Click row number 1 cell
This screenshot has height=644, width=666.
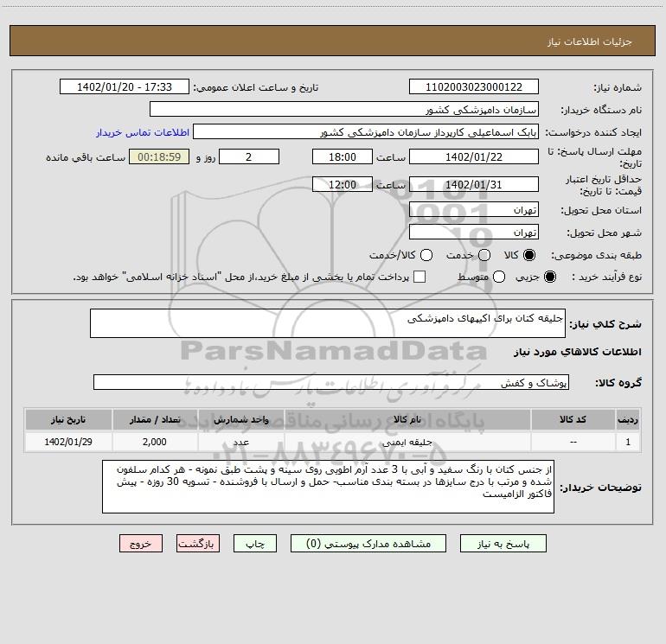(x=628, y=442)
